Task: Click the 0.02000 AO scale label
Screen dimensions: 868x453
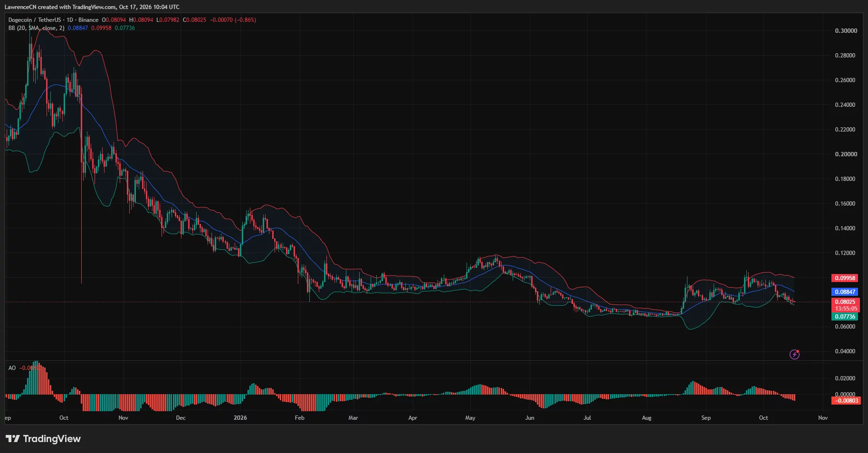Action: (x=846, y=378)
